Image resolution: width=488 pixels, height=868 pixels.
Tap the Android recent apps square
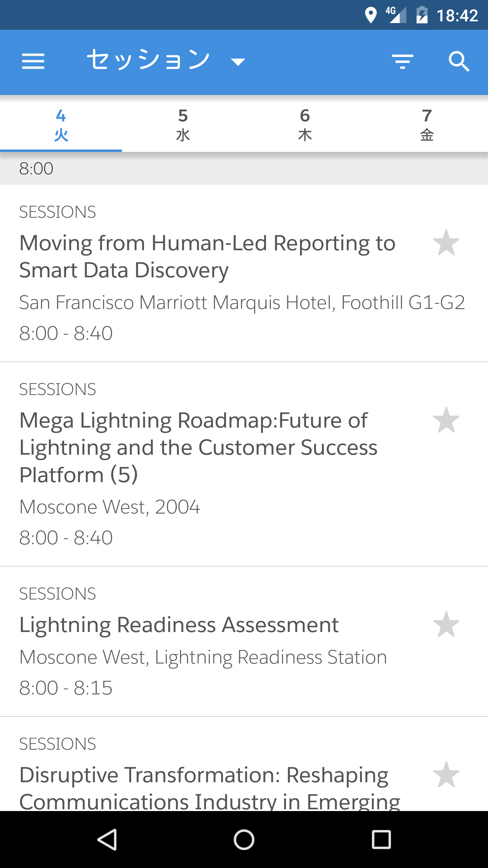coord(381,840)
